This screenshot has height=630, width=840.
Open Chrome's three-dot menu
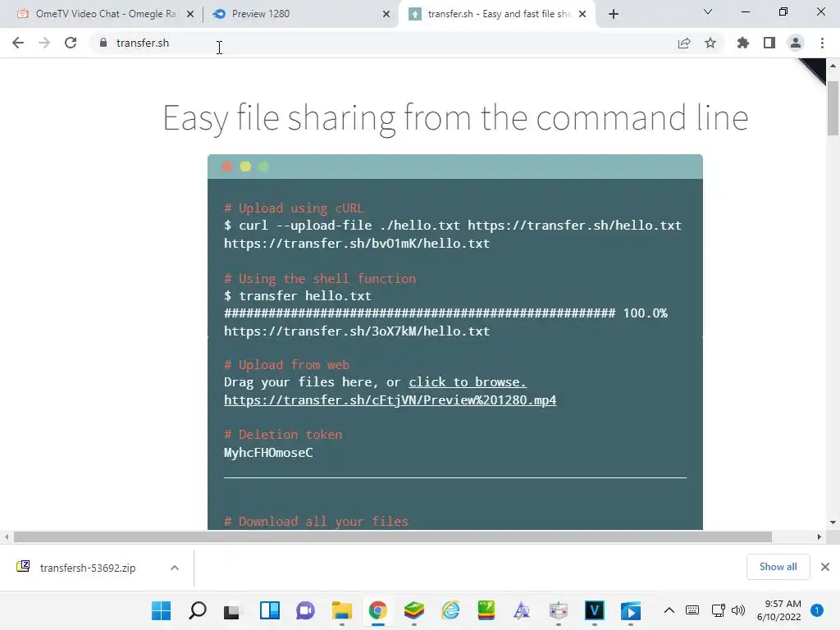point(822,43)
